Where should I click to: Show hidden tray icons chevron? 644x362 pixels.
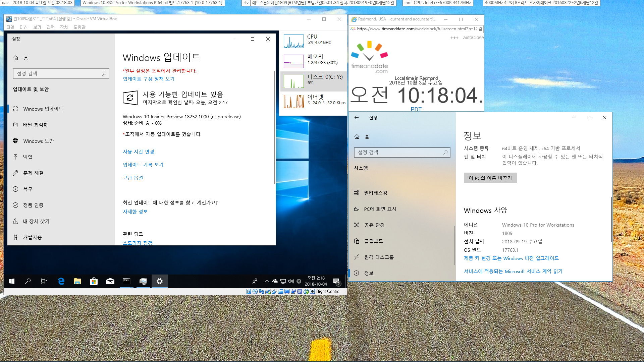267,281
